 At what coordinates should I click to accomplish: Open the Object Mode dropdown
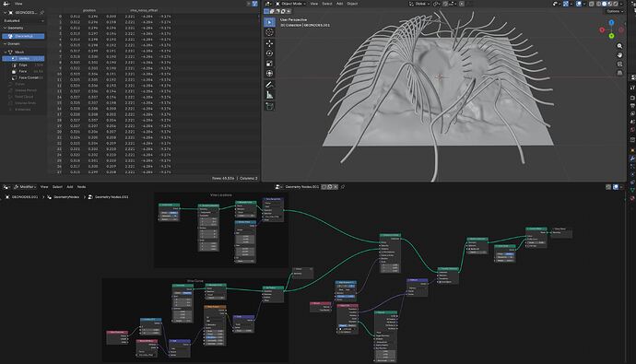click(x=291, y=4)
